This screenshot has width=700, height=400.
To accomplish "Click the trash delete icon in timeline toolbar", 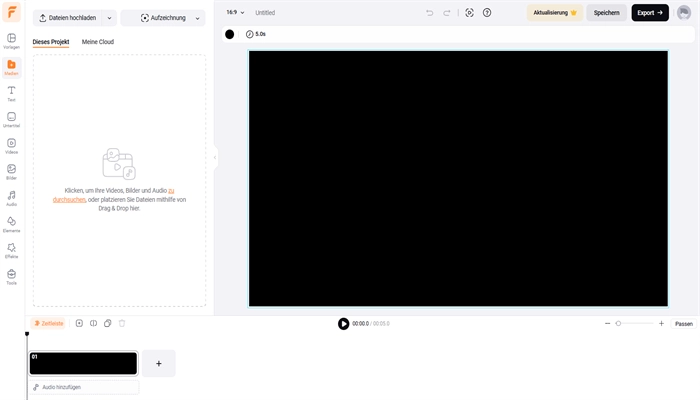I will click(x=122, y=323).
